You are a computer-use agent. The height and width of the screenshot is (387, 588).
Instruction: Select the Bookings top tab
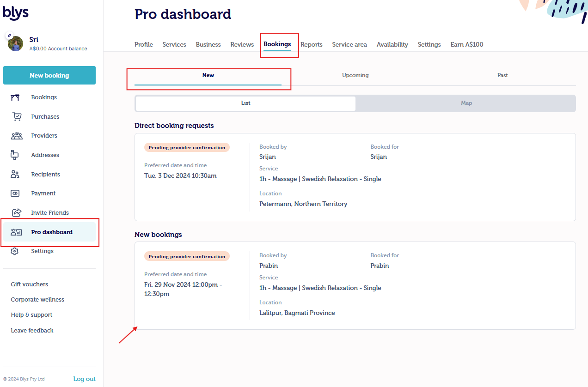277,44
